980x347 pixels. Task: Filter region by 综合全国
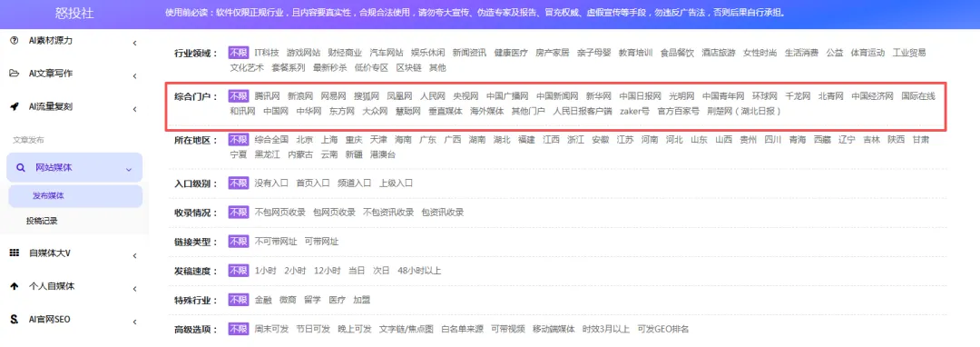coord(271,139)
